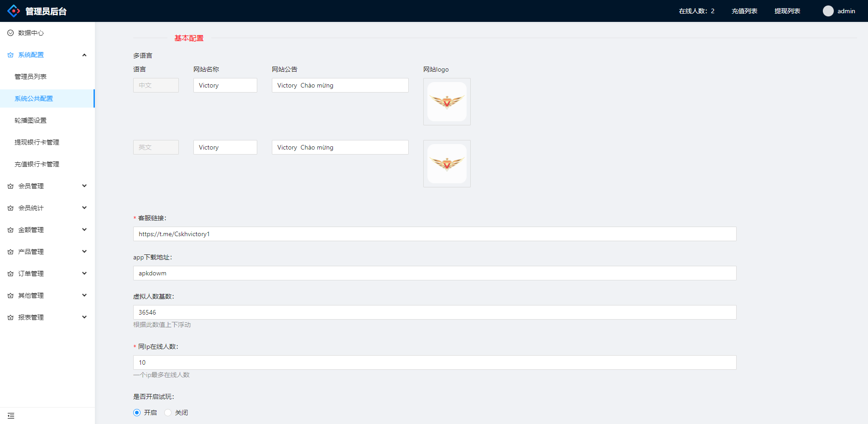This screenshot has width=868, height=424.
Task: Open the 充值列表 link in header
Action: point(744,11)
